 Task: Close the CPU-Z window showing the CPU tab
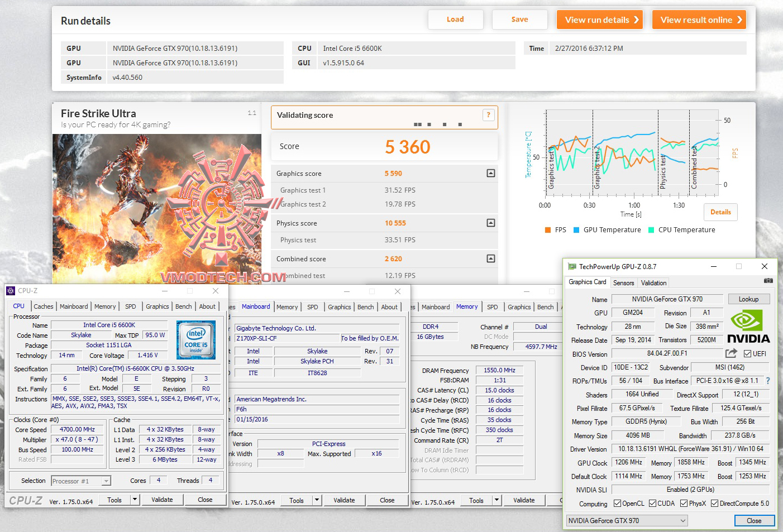[x=216, y=291]
